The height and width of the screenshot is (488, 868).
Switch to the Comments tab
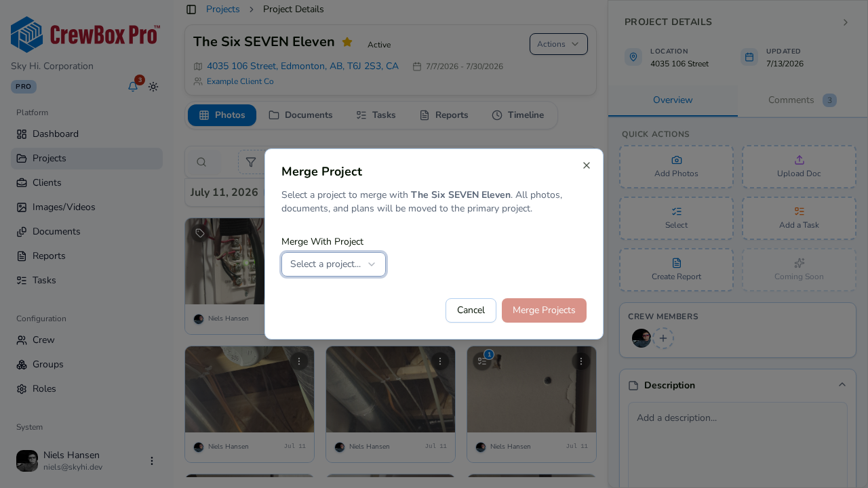tap(802, 100)
